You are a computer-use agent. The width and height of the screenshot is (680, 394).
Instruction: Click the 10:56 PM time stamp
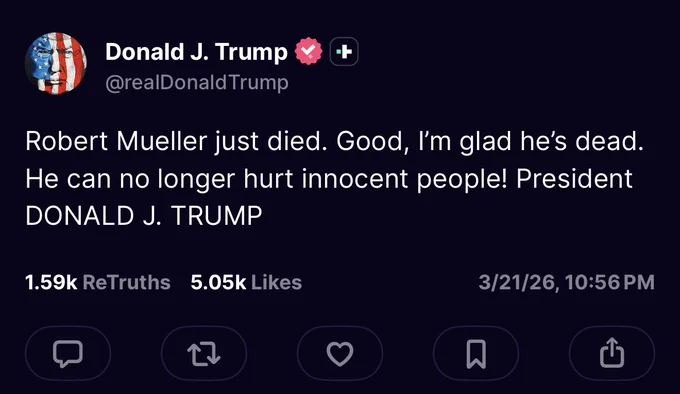click(610, 282)
